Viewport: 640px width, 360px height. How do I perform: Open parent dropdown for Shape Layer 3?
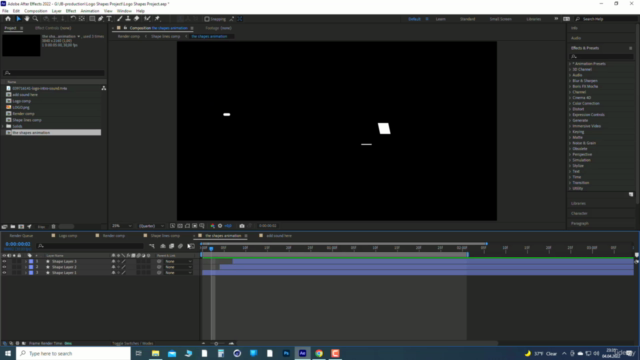(178, 261)
